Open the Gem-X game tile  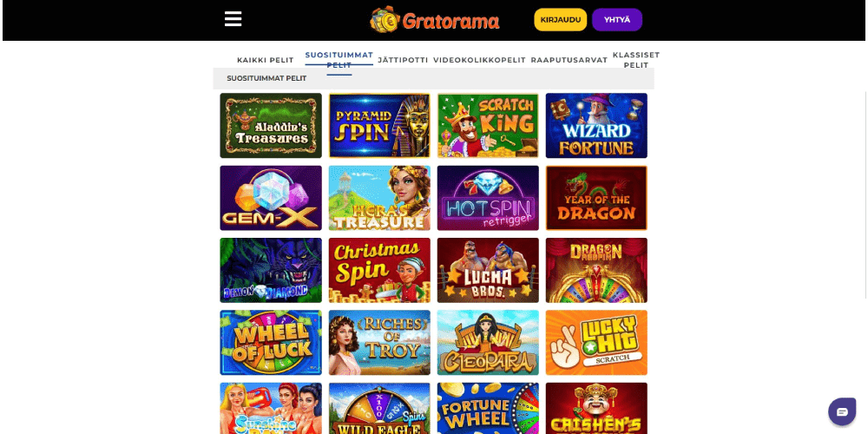pyautogui.click(x=271, y=198)
